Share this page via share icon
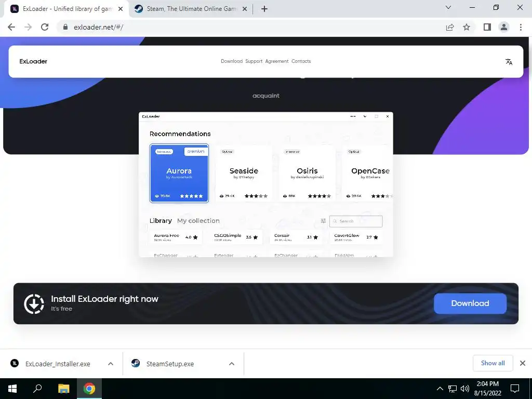This screenshot has width=532, height=399. (450, 27)
